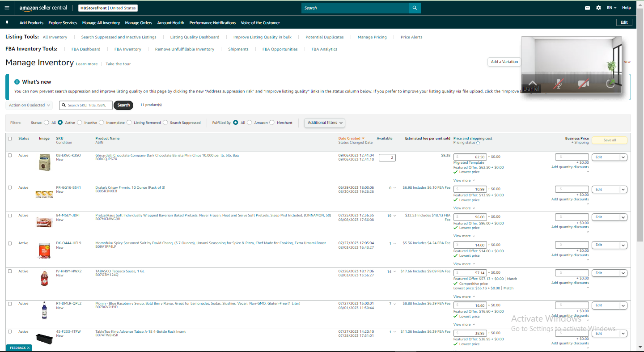Open the Additional filters dropdown

coord(325,123)
